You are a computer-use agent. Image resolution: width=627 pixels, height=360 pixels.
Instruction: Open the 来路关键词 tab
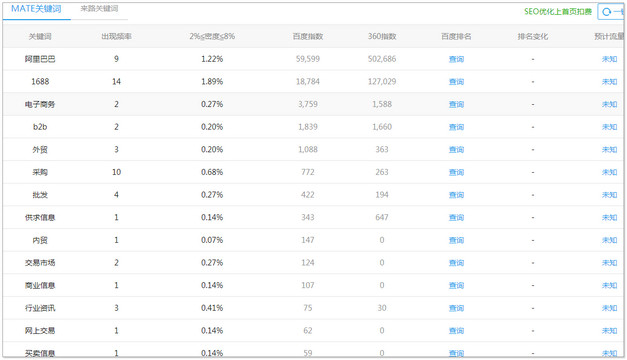click(99, 8)
